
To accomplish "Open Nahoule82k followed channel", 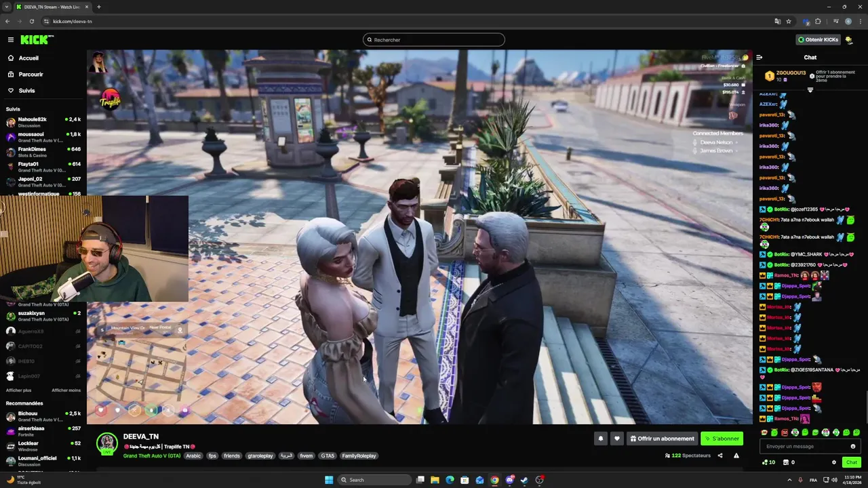I will (42, 122).
